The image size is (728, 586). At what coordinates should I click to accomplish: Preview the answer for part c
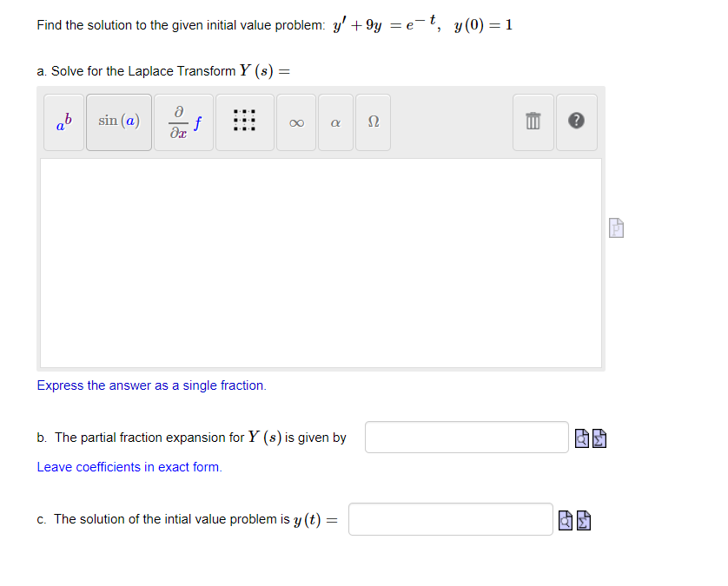click(x=566, y=519)
